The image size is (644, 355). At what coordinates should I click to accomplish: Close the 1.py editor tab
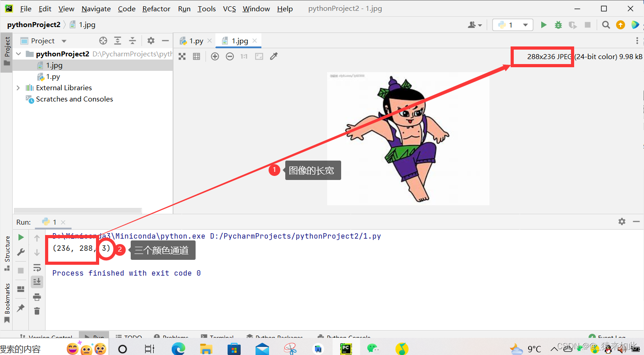(x=210, y=41)
